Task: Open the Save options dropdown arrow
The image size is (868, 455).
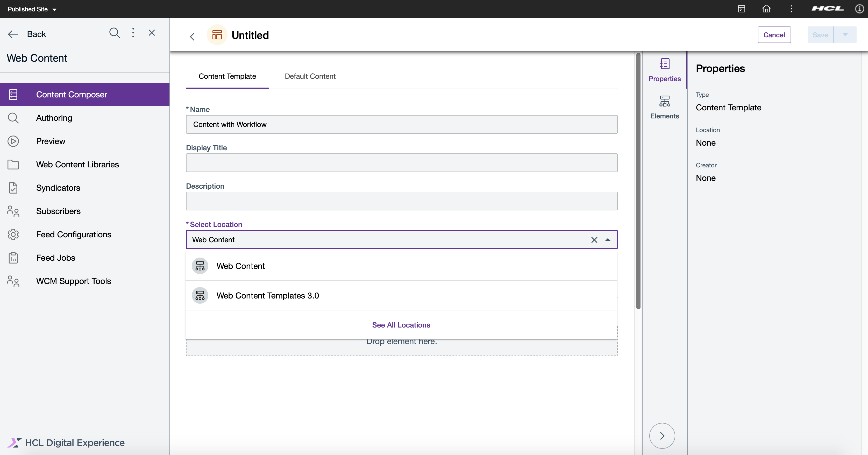Action: click(x=845, y=35)
